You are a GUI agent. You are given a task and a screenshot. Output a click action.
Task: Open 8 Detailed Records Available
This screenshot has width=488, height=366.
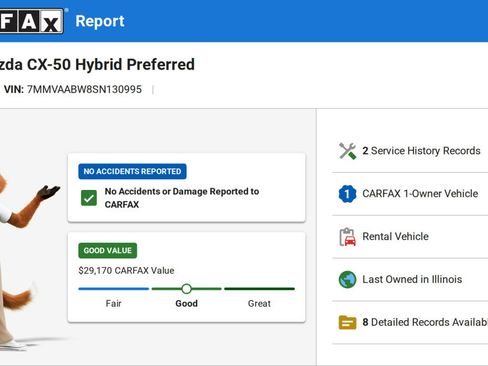pyautogui.click(x=410, y=322)
